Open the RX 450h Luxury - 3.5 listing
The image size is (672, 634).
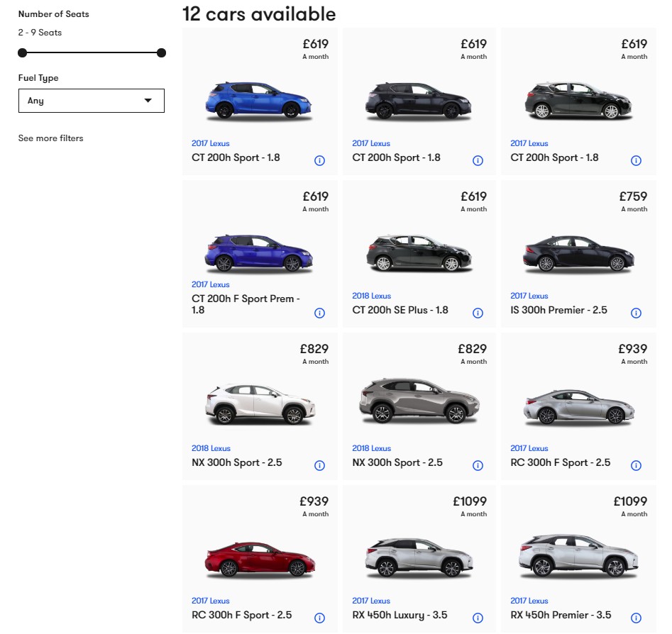[x=400, y=615]
